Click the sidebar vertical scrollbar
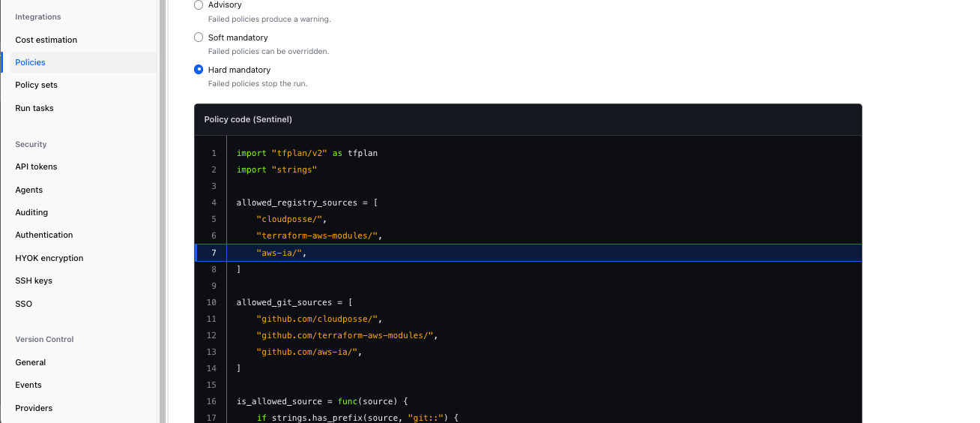This screenshot has height=423, width=980. tap(162, 211)
